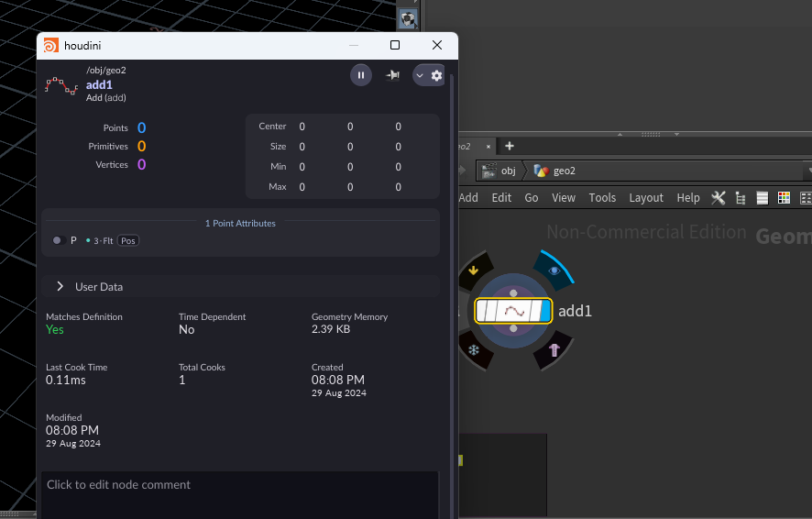Open the View menu in network editor

(x=564, y=198)
